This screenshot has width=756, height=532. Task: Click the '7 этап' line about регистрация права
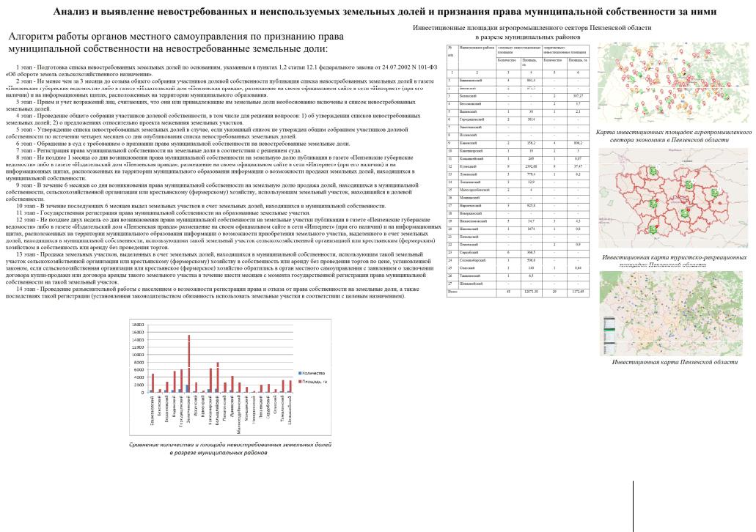(158, 150)
